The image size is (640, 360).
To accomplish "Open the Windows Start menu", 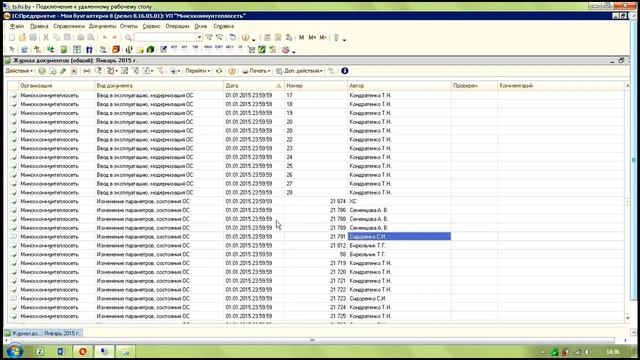I will pyautogui.click(x=15, y=351).
